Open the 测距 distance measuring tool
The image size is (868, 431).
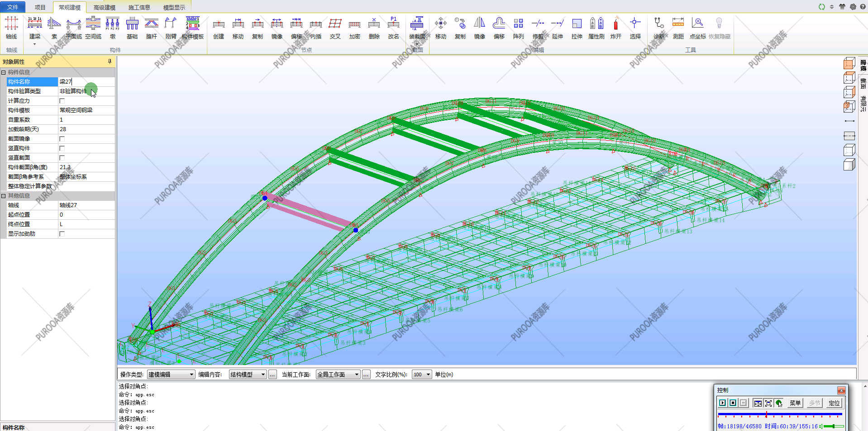(x=678, y=27)
